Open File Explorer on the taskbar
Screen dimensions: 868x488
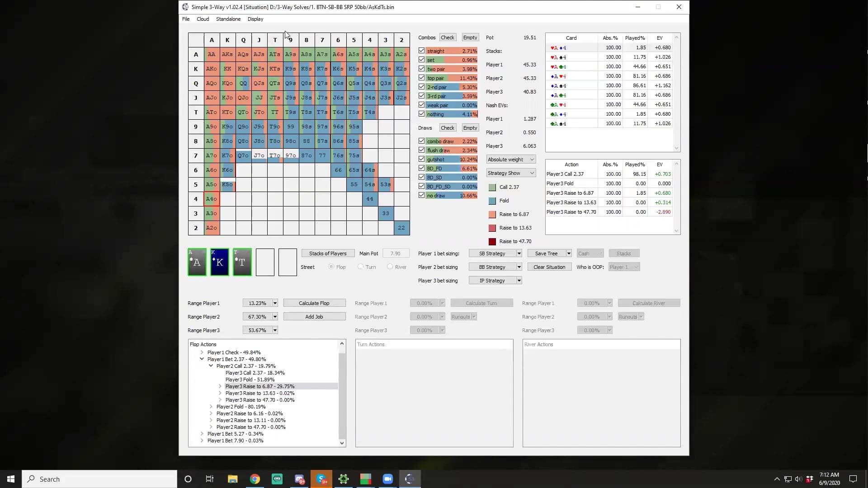click(x=233, y=479)
